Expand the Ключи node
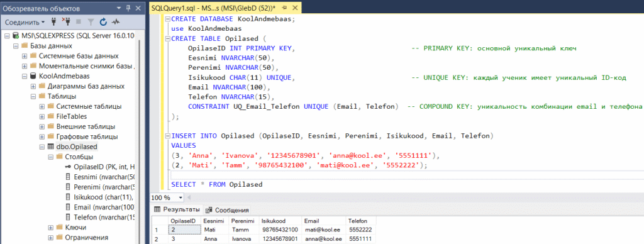Viewport: 644px width, 244px height. click(50, 227)
